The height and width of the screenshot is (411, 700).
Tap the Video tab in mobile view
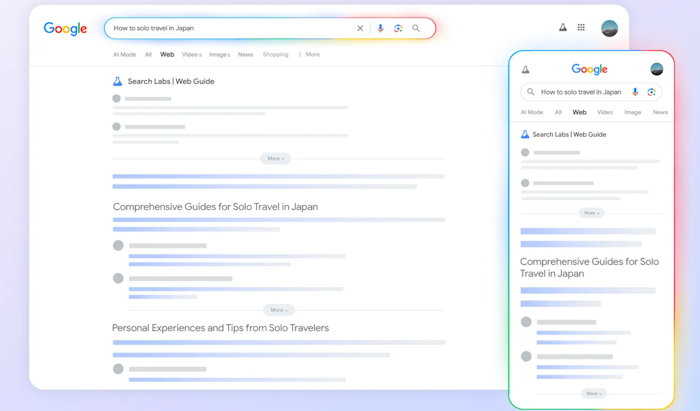[x=605, y=112]
